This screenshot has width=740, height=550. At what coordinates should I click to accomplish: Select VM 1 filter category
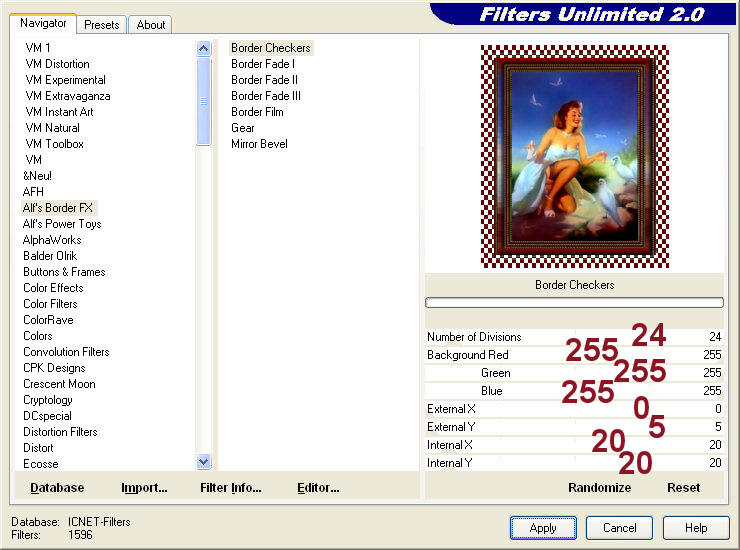tap(38, 48)
